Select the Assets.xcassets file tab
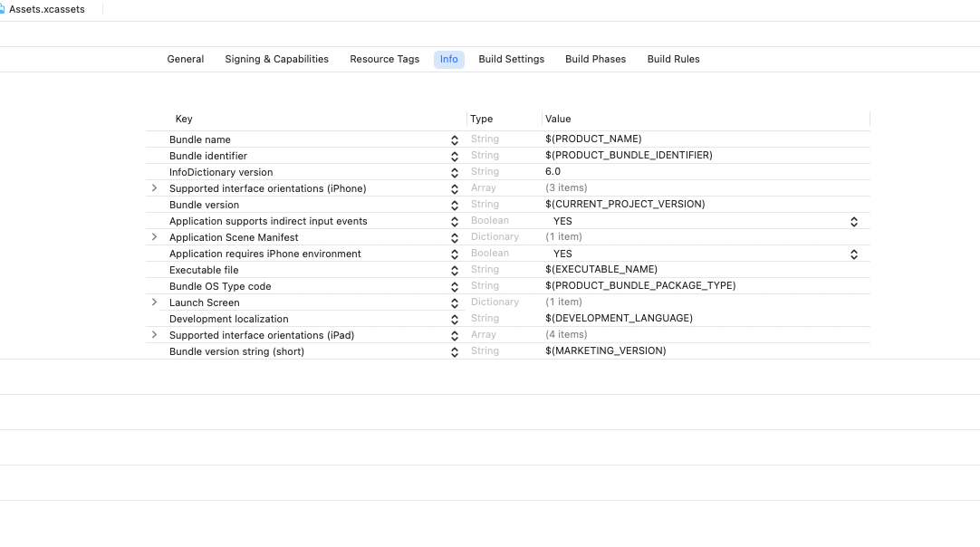This screenshot has height=547, width=980. tap(47, 9)
